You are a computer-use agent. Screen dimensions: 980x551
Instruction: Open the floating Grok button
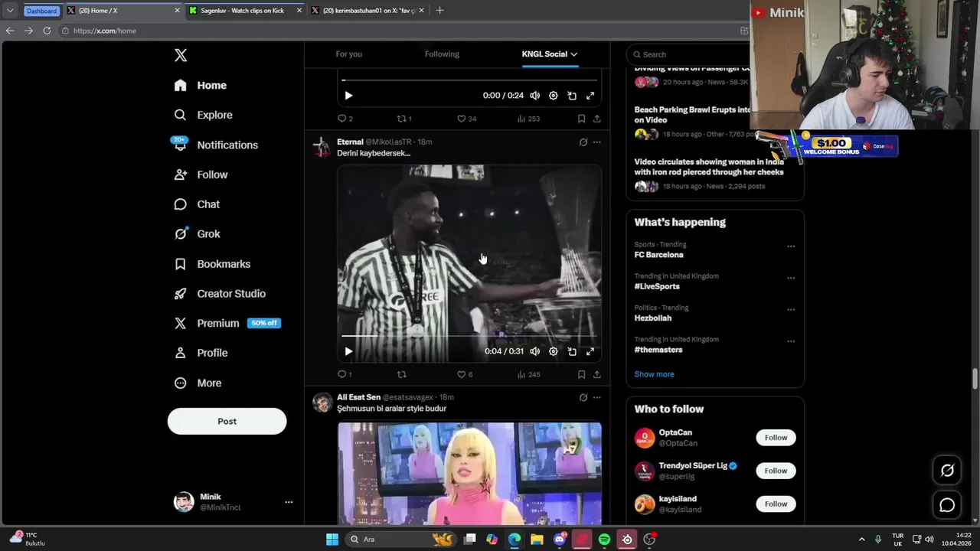tap(947, 471)
